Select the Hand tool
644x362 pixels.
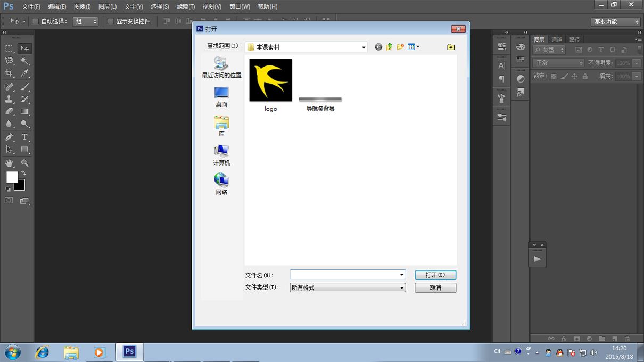(9, 163)
